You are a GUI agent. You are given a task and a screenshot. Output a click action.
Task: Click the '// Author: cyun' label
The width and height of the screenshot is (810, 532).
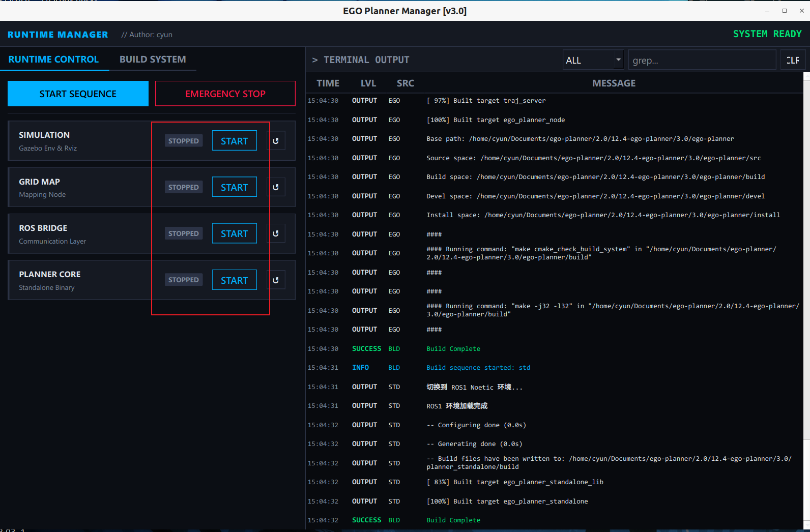[x=147, y=35]
